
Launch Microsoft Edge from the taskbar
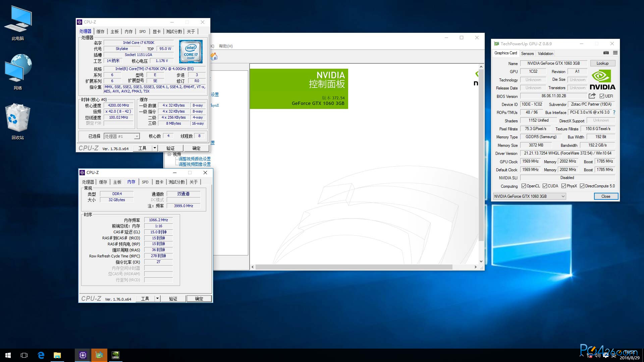pyautogui.click(x=41, y=355)
